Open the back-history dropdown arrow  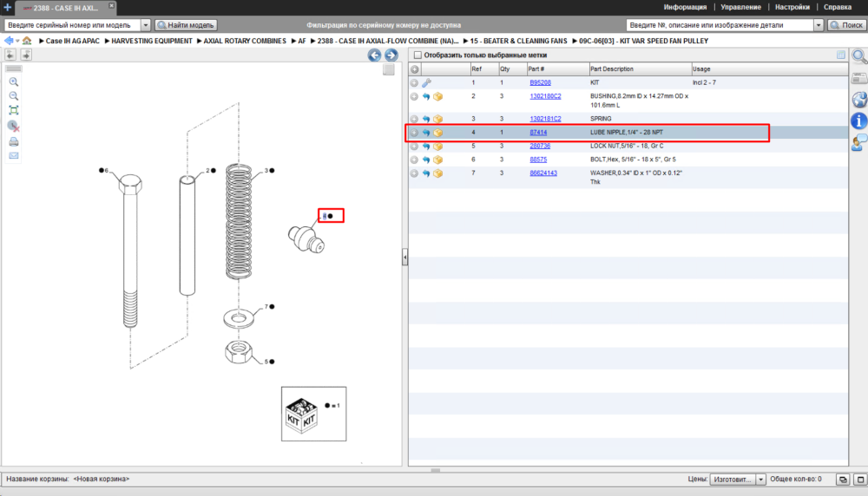tap(17, 42)
